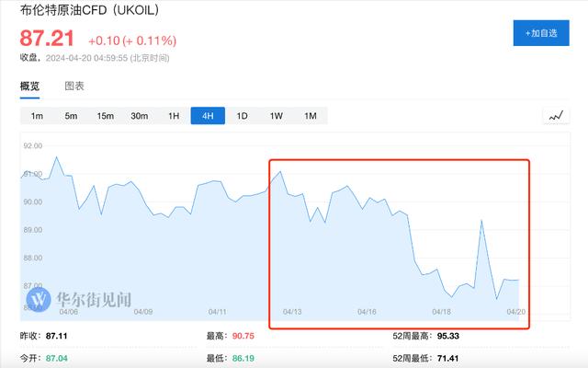Click the 最低 value 86.19

point(243,358)
